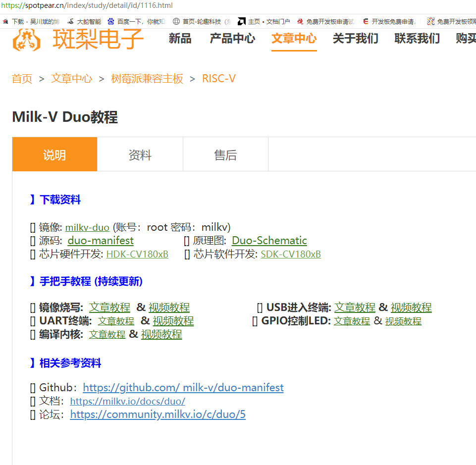The width and height of the screenshot is (476, 465).
Task: Click the browser address bar URL
Action: (x=87, y=5)
